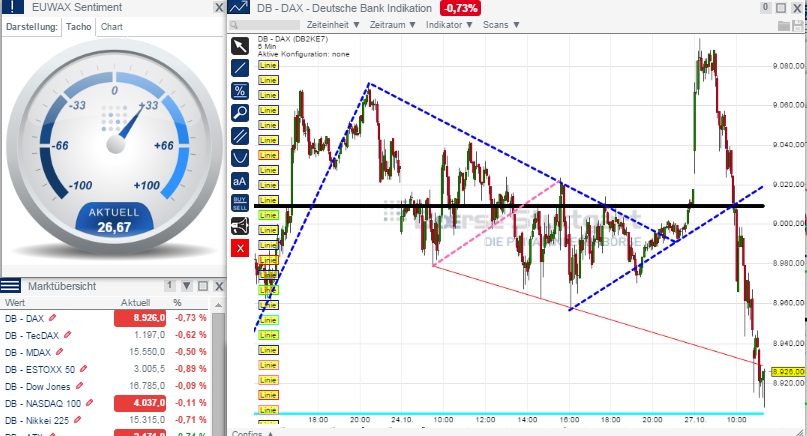Click the Wert column header
The image size is (807, 436).
(x=15, y=303)
